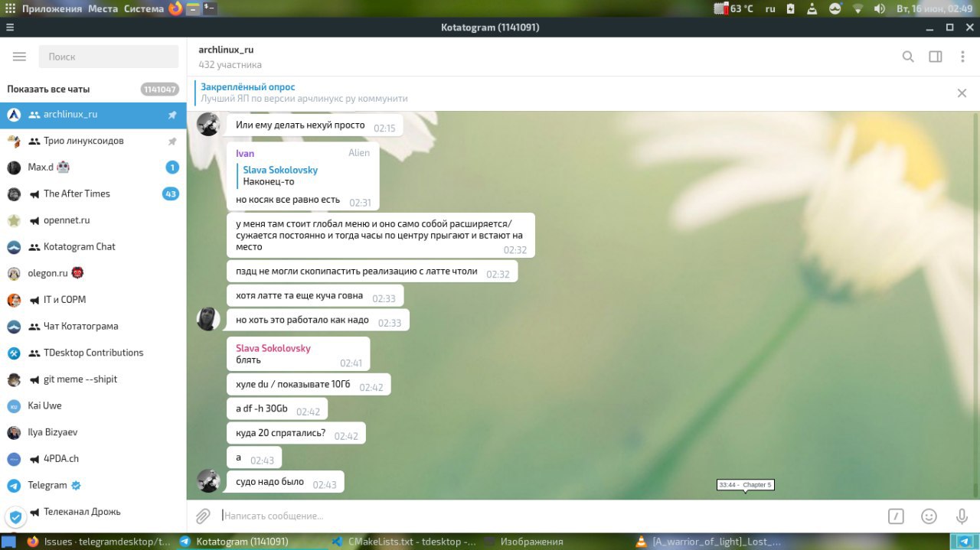Viewport: 980px width, 550px height.
Task: Open the archlinux_ru chat header info
Action: [536, 57]
